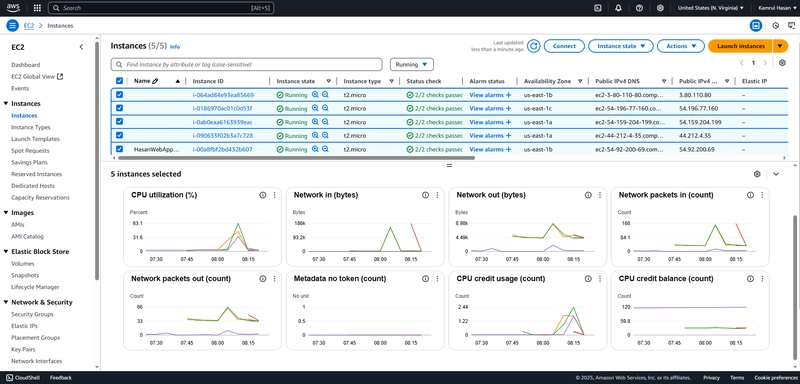Click the refresh instances button

click(533, 46)
